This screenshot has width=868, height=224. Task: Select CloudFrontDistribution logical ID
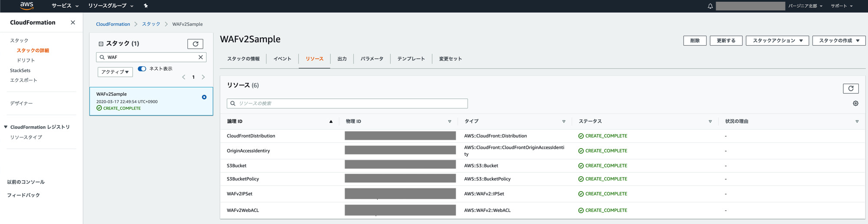251,136
